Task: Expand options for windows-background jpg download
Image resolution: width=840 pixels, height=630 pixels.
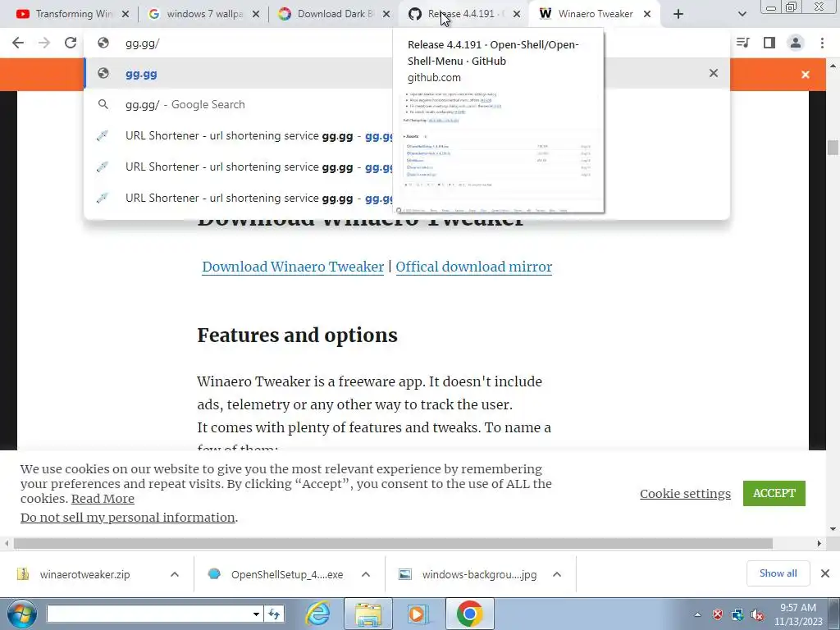Action: click(x=557, y=574)
